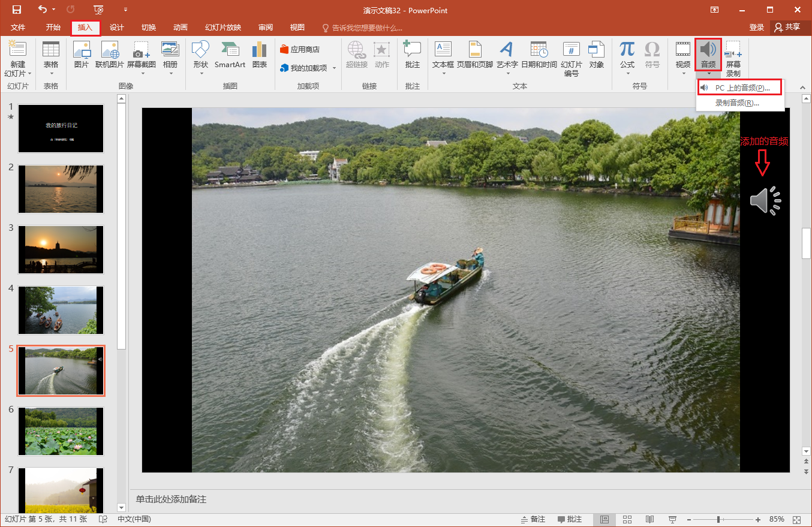Zoom out with the minus button
This screenshot has width=812, height=527.
[689, 519]
